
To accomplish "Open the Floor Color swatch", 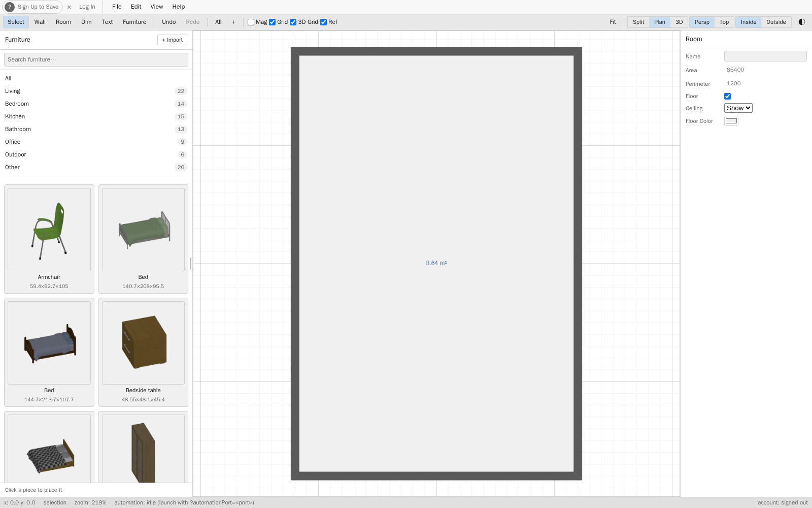I will pyautogui.click(x=731, y=121).
